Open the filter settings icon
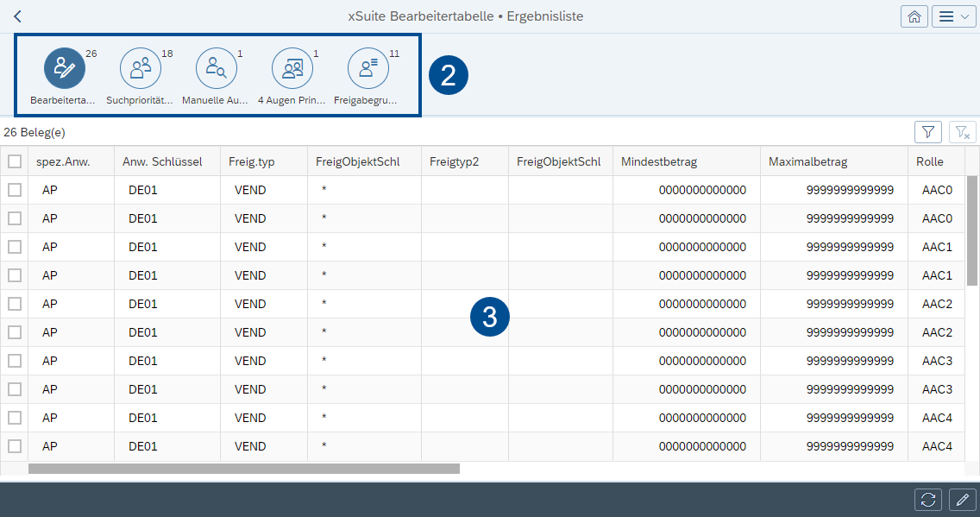The height and width of the screenshot is (517, 980). coord(927,131)
